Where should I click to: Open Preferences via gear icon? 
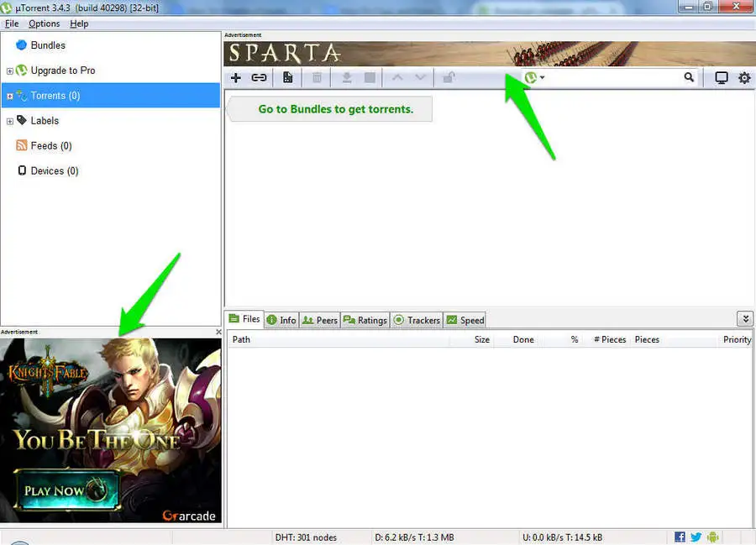click(744, 77)
